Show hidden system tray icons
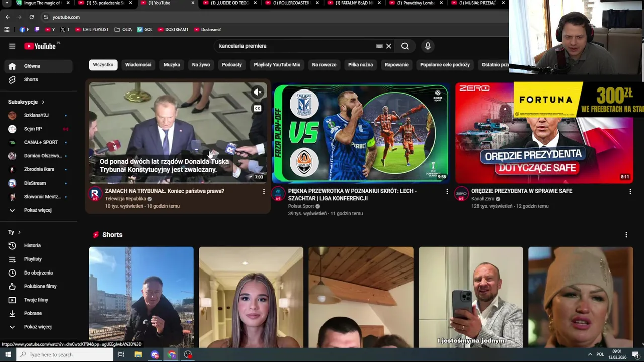This screenshot has width=644, height=362. [x=590, y=355]
